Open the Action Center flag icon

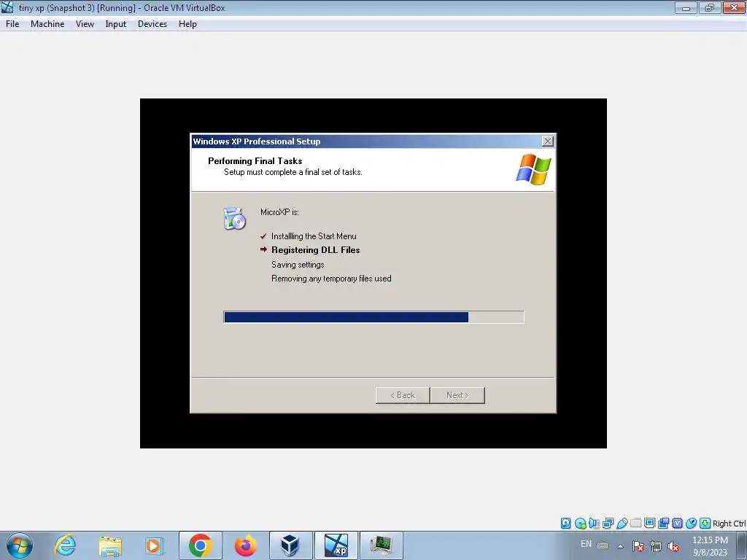point(638,546)
